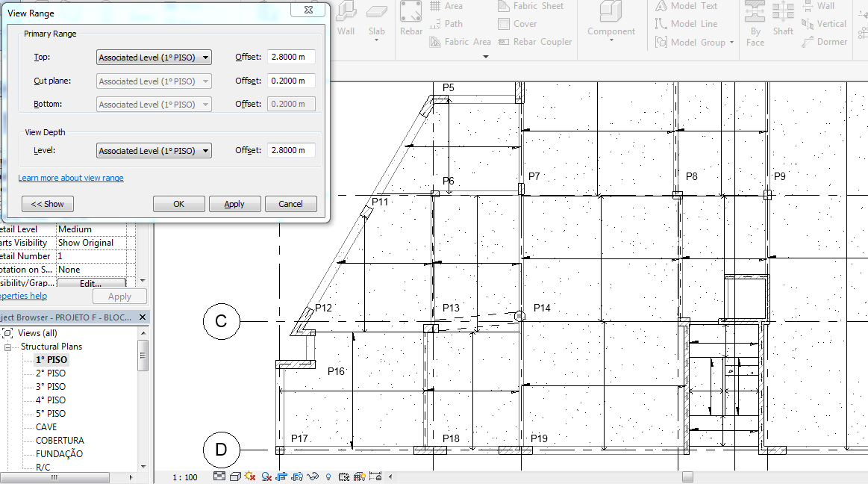Image resolution: width=868 pixels, height=484 pixels.
Task: Open the 1:100 view scale control
Action: pos(184,476)
